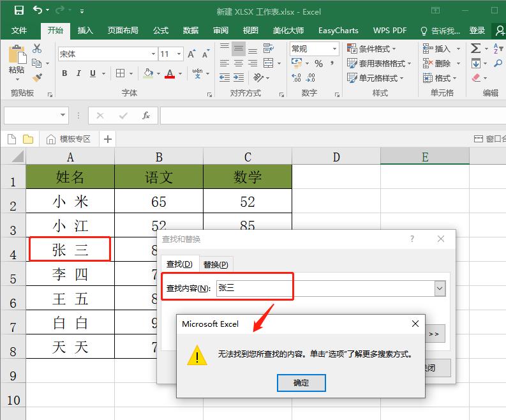Apply red font color A
The image size is (506, 420).
click(x=170, y=73)
